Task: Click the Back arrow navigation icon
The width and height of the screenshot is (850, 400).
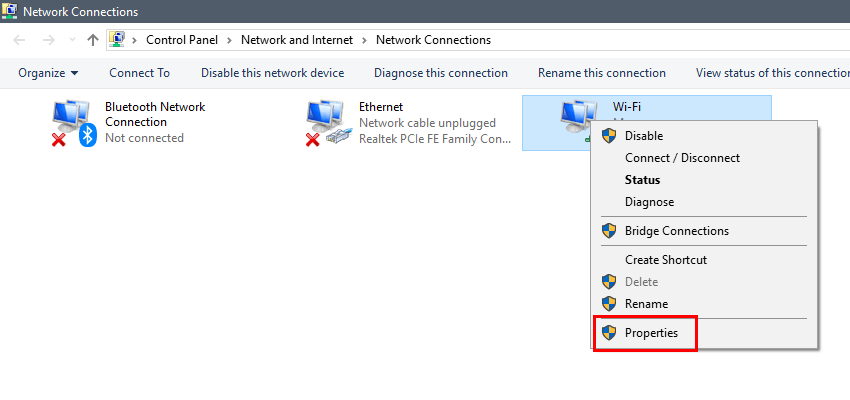Action: (19, 40)
